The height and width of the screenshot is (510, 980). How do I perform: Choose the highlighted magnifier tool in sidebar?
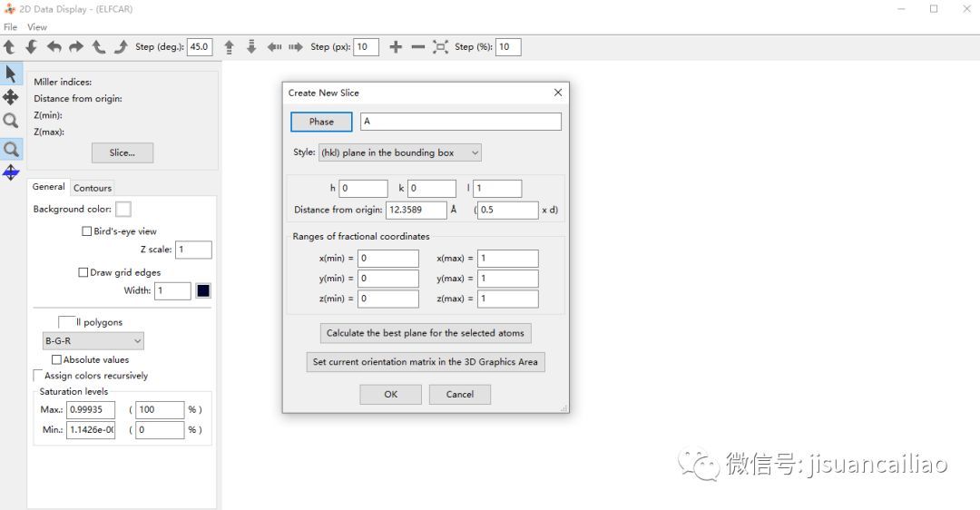11,149
